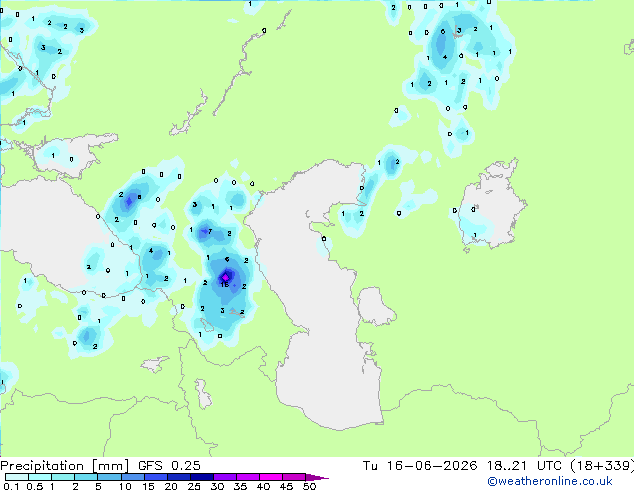This screenshot has width=634, height=490.
Task: Click the "(18+339)" forecast offset text
Action: point(602,466)
